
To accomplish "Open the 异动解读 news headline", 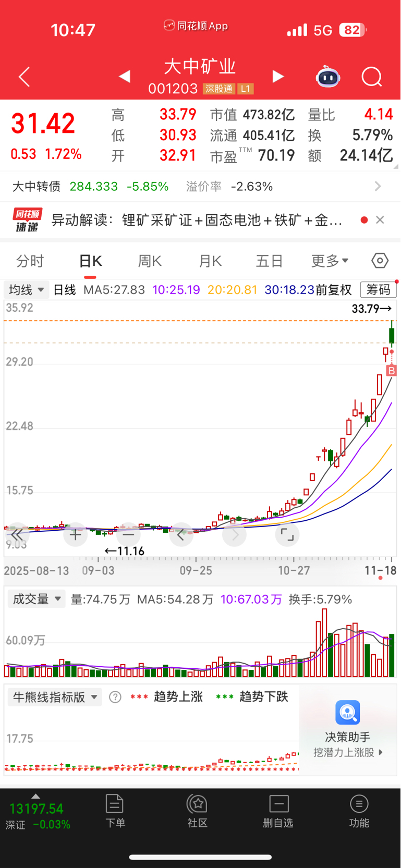I will tap(197, 220).
